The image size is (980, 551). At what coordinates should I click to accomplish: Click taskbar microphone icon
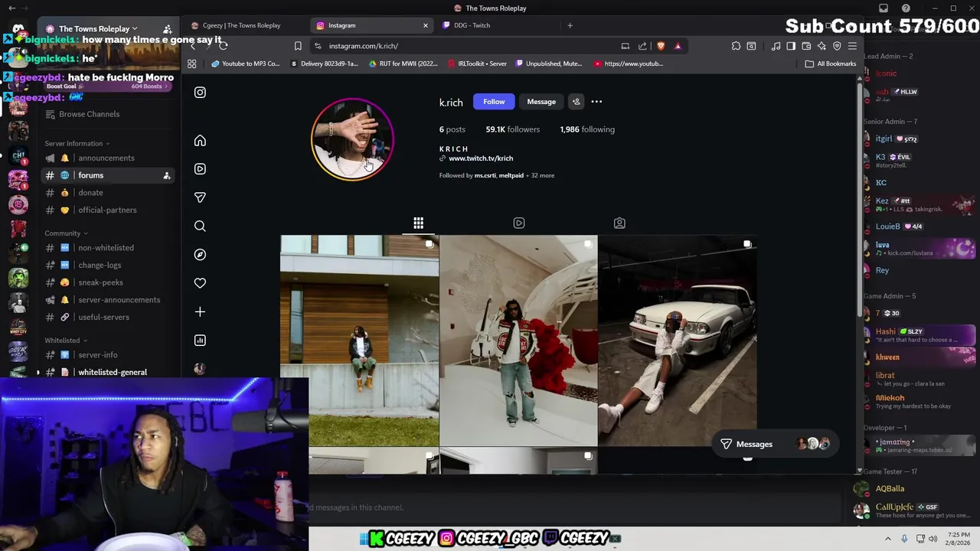pos(904,539)
